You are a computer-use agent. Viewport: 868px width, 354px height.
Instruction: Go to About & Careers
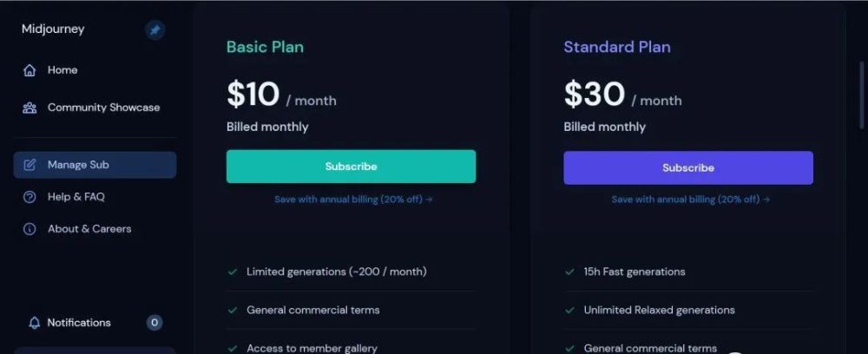[89, 229]
